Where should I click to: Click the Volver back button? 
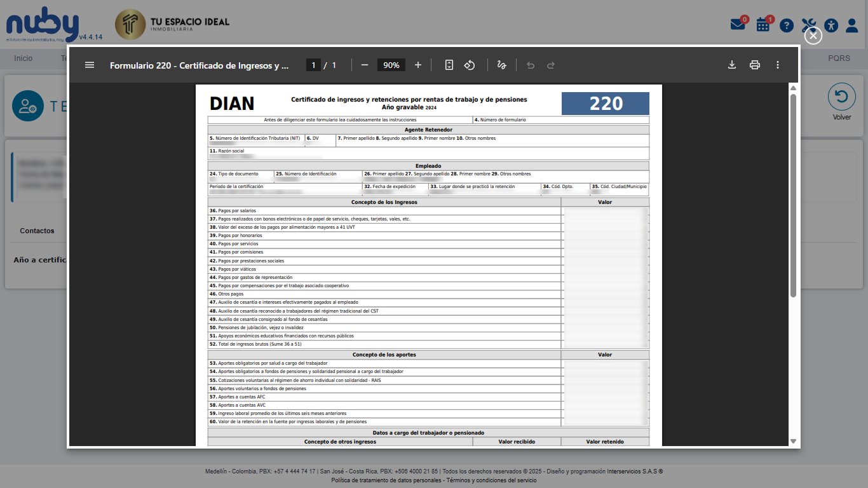click(842, 102)
